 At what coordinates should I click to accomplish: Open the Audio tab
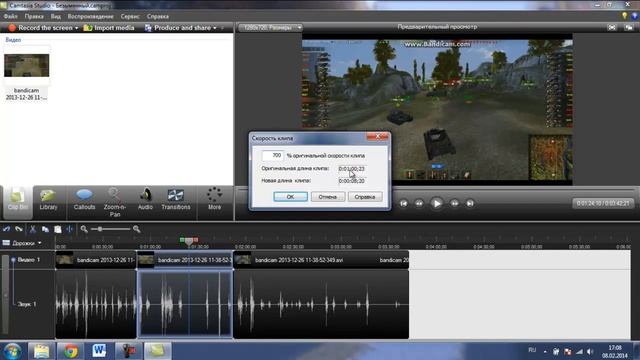[x=145, y=199]
